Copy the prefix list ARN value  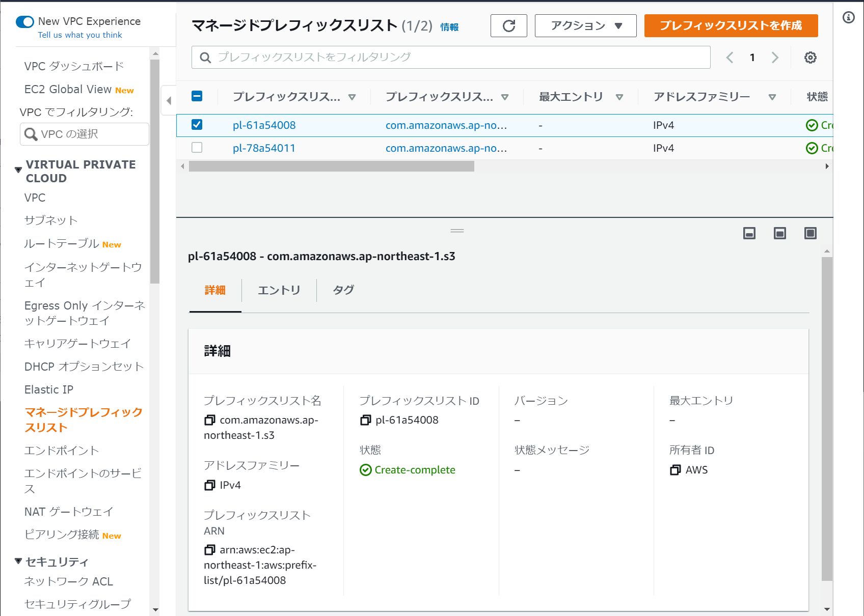point(209,550)
